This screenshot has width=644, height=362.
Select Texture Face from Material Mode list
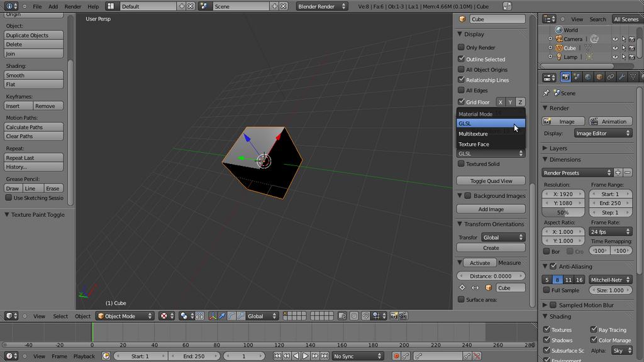(x=491, y=144)
